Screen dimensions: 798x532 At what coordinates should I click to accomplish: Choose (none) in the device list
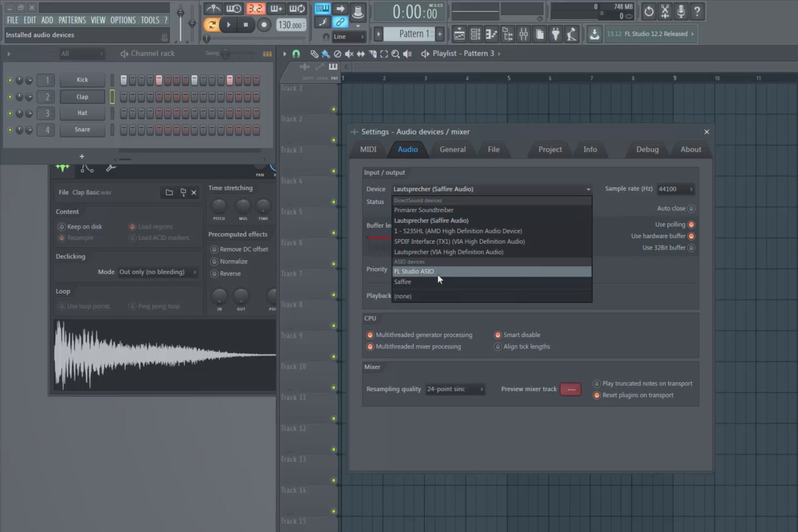point(491,296)
